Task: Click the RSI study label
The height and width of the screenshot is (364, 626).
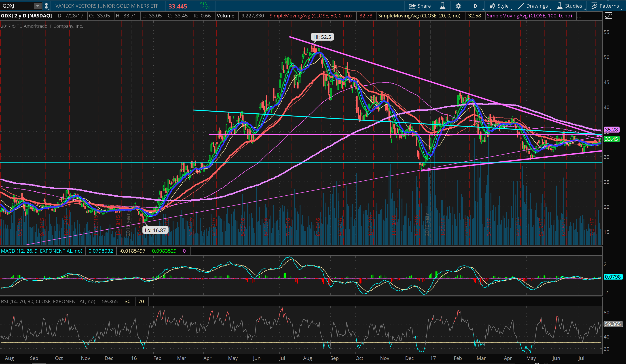Action: pyautogui.click(x=48, y=301)
